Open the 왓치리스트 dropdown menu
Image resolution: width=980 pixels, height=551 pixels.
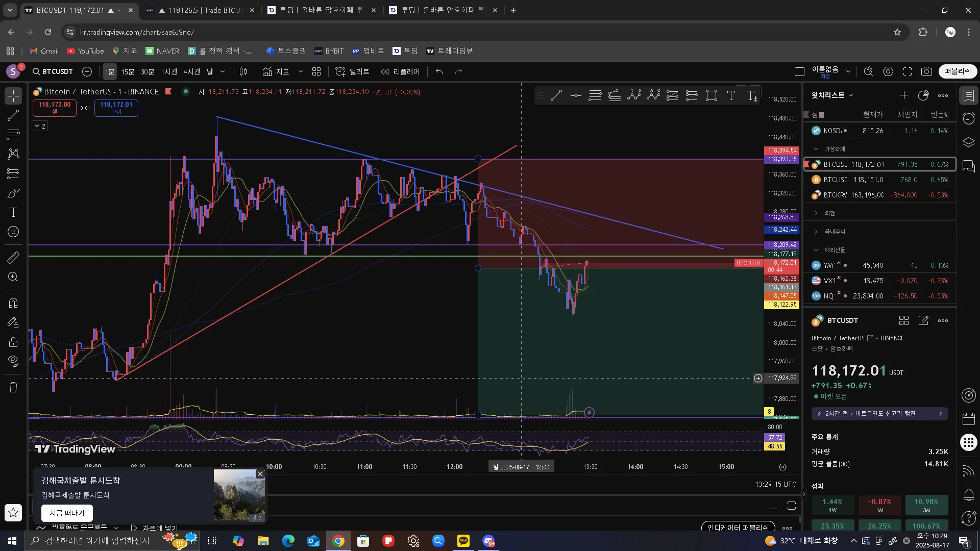pyautogui.click(x=832, y=95)
